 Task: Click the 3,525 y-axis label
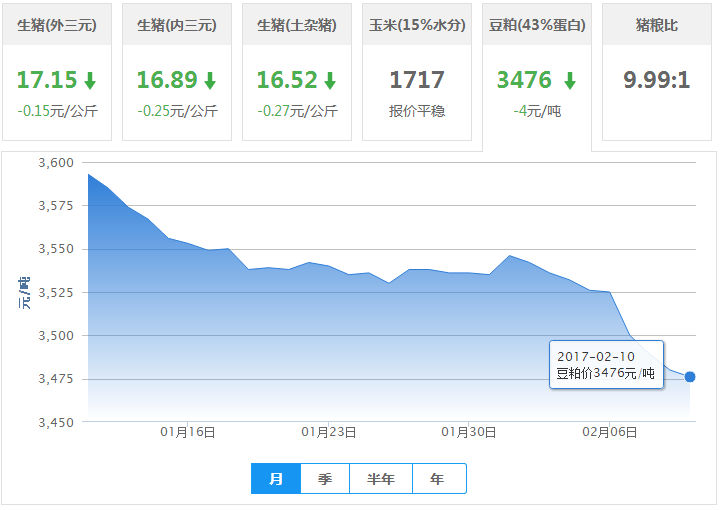56,292
